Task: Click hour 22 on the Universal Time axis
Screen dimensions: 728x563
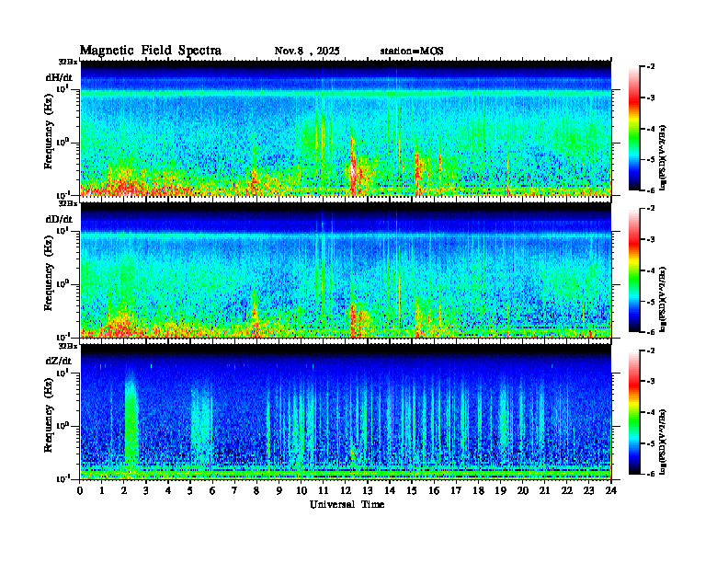Action: (567, 491)
